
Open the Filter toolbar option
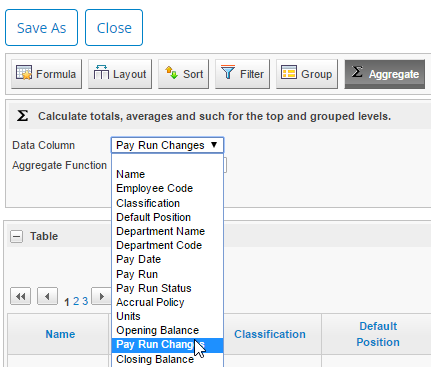pos(242,74)
